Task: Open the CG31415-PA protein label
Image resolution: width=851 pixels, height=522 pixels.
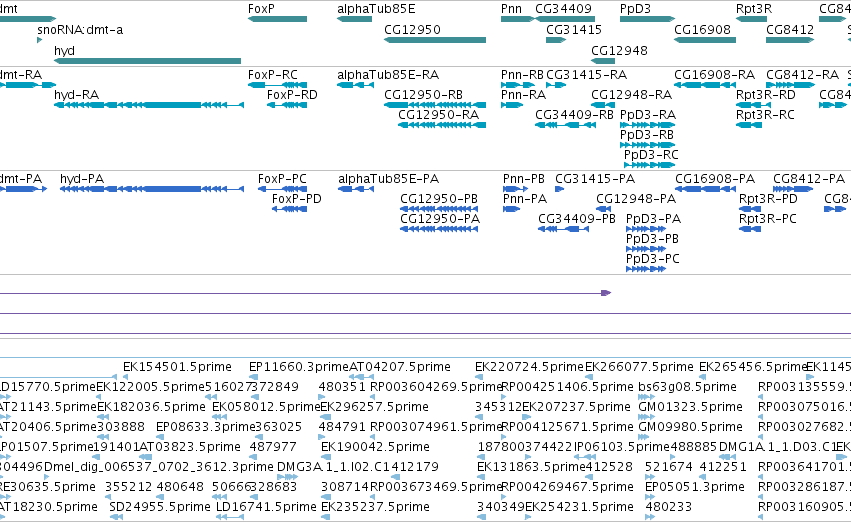Action: [x=595, y=179]
